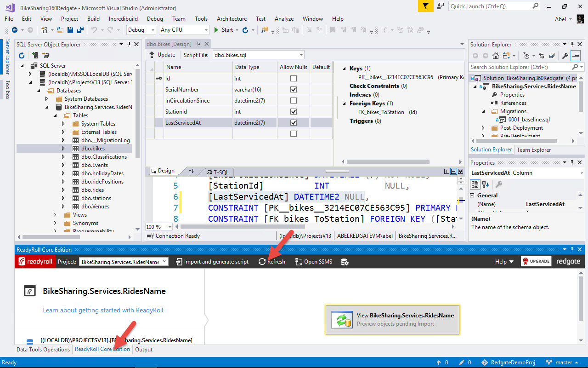Click the Navigate Backward toolbar arrow
The image size is (588, 368).
pos(15,30)
